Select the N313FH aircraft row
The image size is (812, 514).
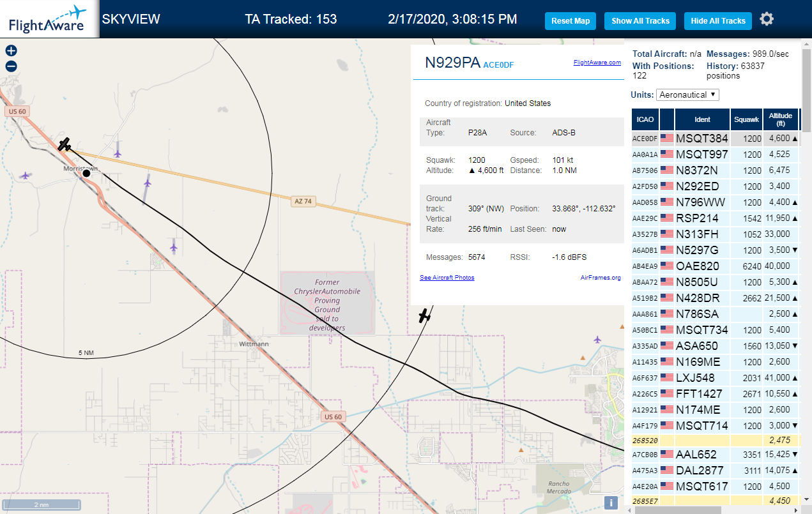[x=715, y=234]
